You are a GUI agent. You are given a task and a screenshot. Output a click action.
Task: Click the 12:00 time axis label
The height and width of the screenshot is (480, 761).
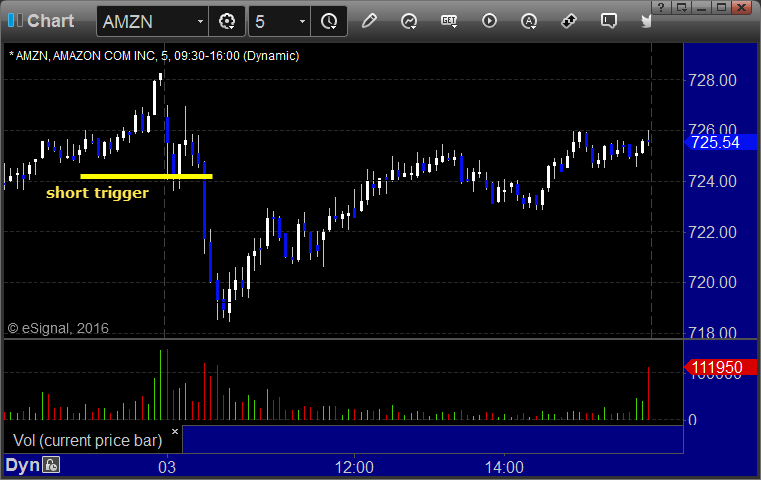point(354,467)
